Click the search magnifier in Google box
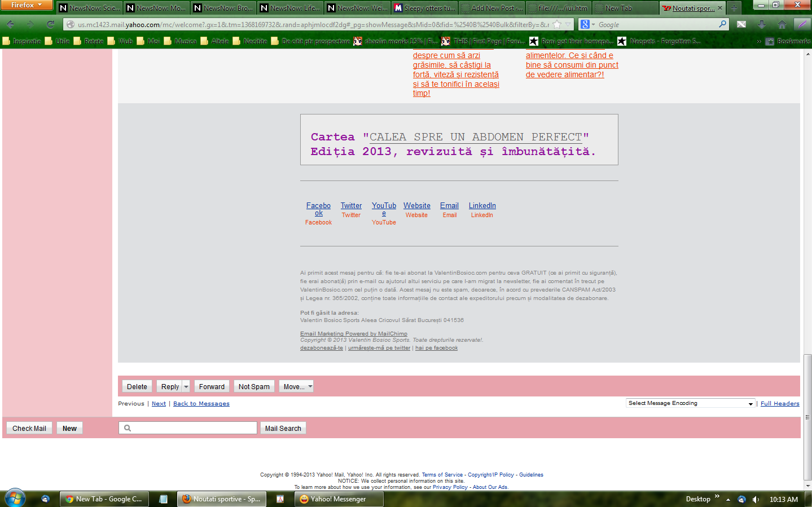 click(x=722, y=24)
